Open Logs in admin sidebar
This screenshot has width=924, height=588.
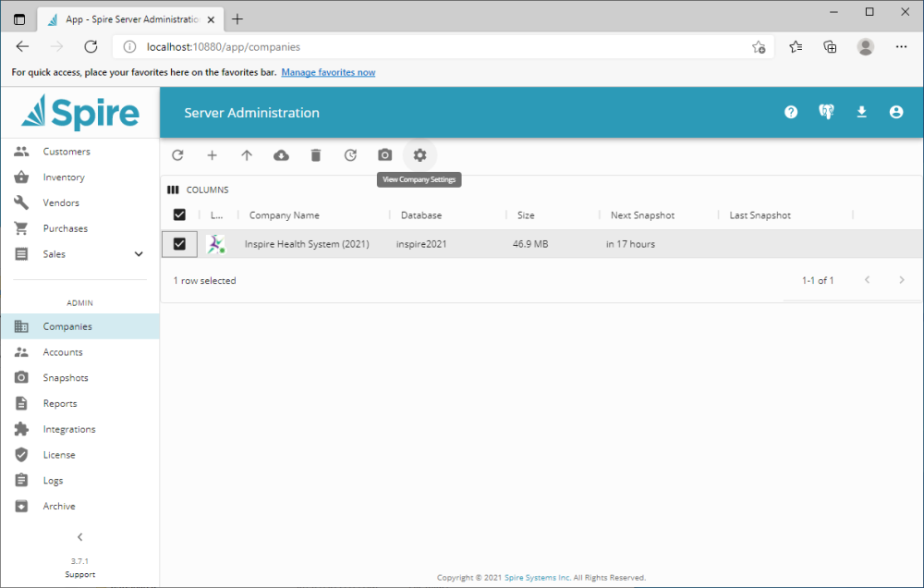tap(79, 481)
